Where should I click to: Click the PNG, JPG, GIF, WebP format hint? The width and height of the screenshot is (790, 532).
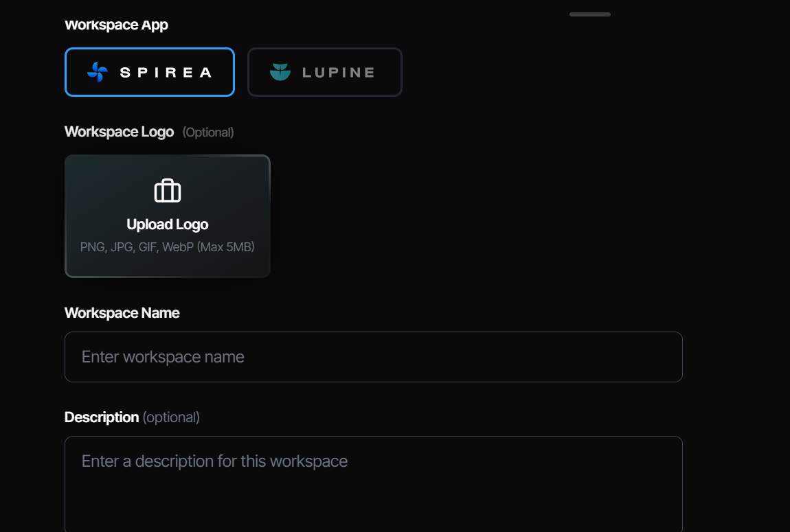[167, 247]
